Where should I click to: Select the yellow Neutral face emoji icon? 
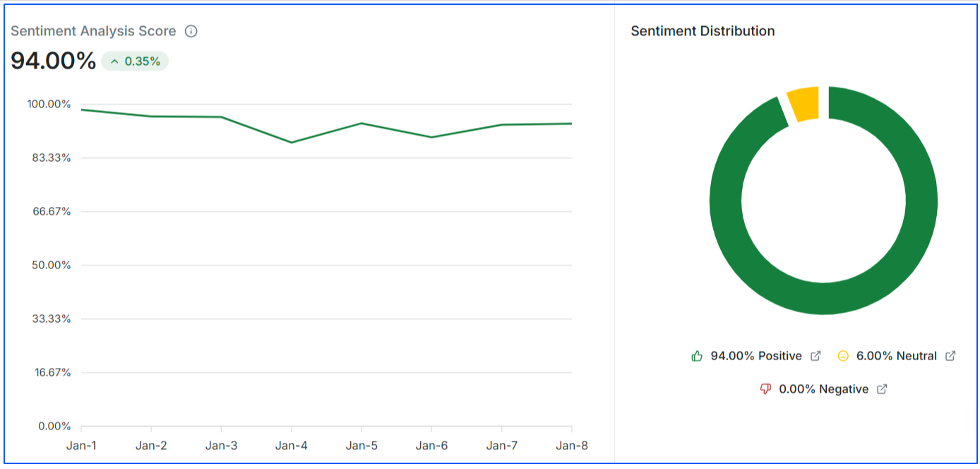(x=843, y=355)
